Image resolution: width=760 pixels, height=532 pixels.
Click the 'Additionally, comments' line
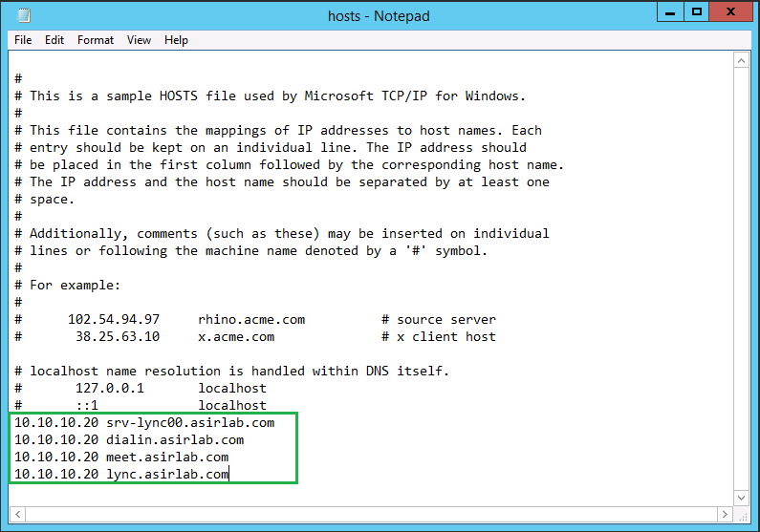click(x=282, y=234)
